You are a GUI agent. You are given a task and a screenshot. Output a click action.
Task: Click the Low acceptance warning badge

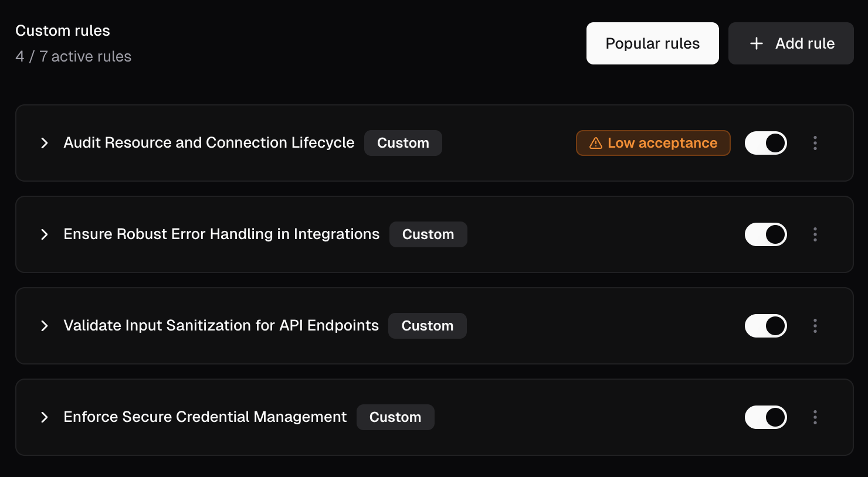coord(653,142)
